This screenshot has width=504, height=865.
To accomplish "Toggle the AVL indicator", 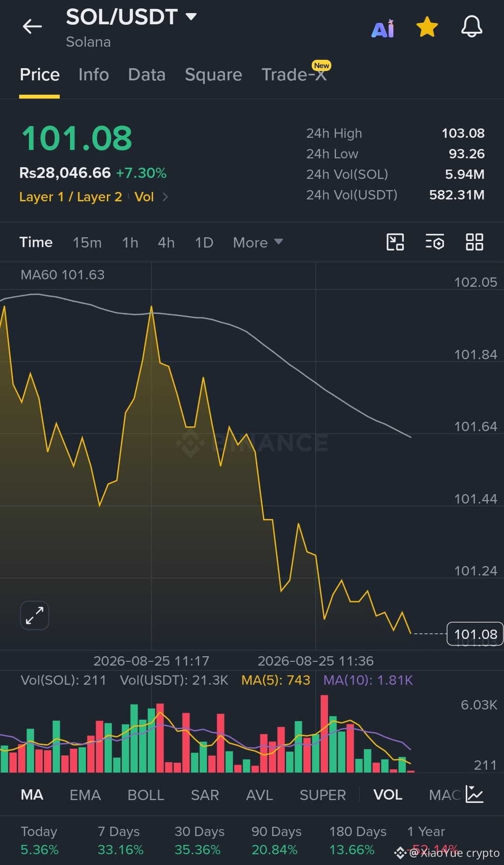I will (x=259, y=794).
